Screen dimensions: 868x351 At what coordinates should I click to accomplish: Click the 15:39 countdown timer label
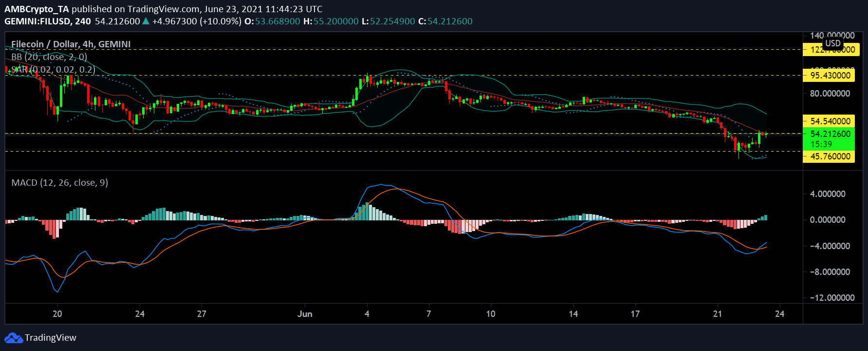[x=821, y=144]
